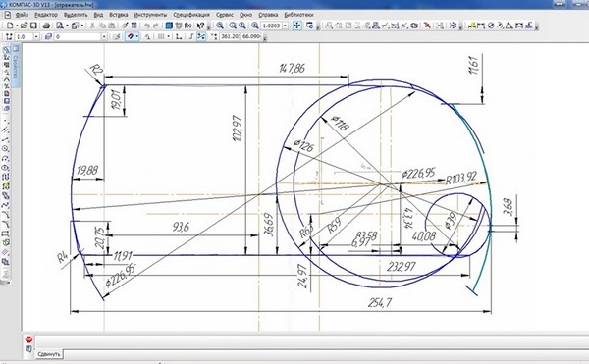Click the pan (move view) cross-arrows icon
The width and height of the screenshot is (589, 364).
click(297, 26)
